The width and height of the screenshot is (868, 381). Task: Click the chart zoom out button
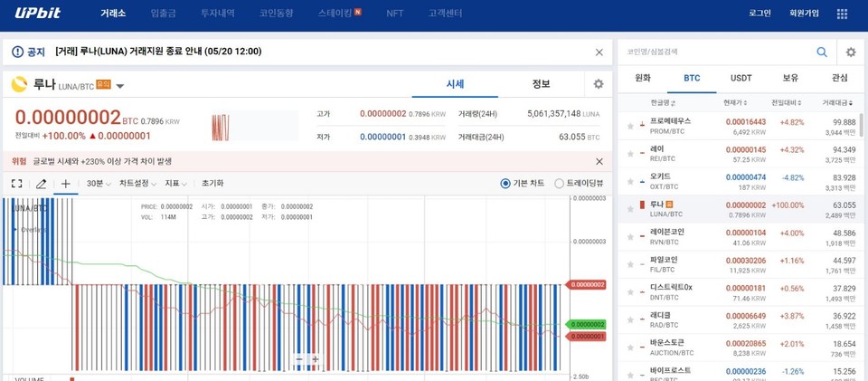(x=299, y=359)
